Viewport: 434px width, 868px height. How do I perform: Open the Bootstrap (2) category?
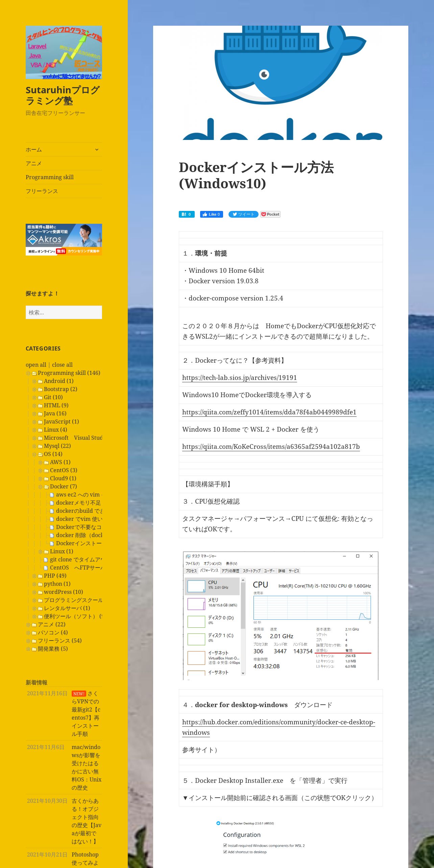tap(61, 389)
